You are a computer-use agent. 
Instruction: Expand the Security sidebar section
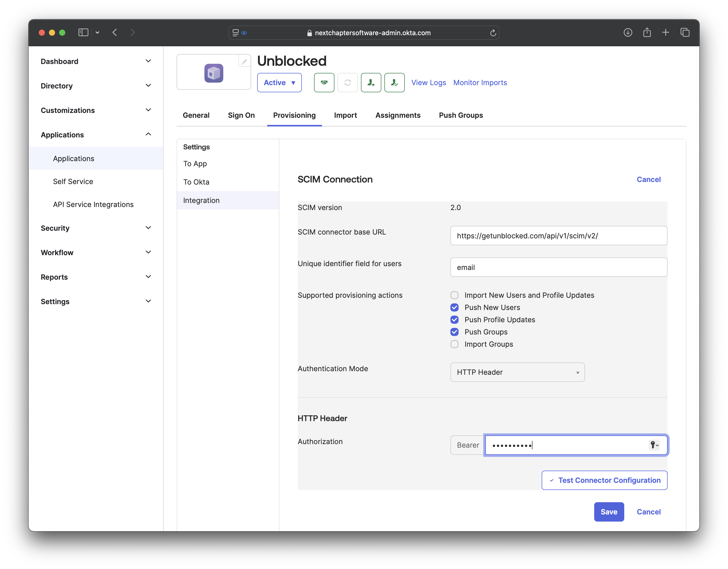click(96, 228)
